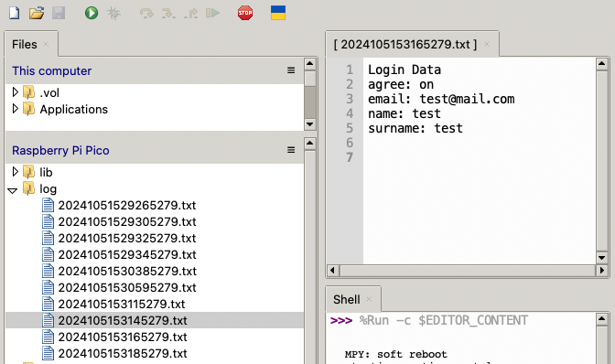Click line number 7 in the editor gutter
The width and height of the screenshot is (615, 364).
point(350,157)
